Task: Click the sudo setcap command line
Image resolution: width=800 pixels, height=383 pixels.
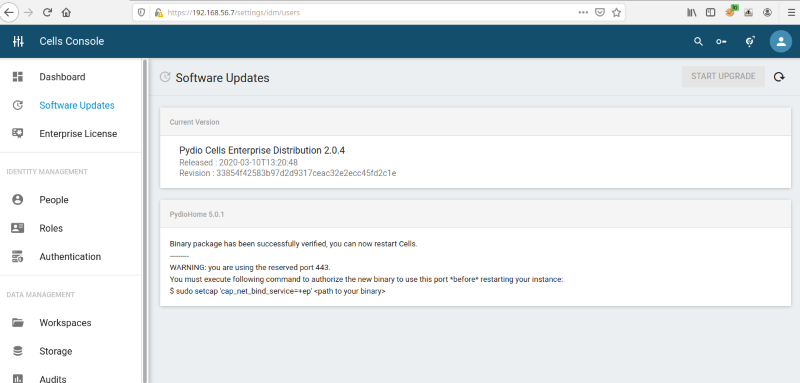Action: pos(278,292)
